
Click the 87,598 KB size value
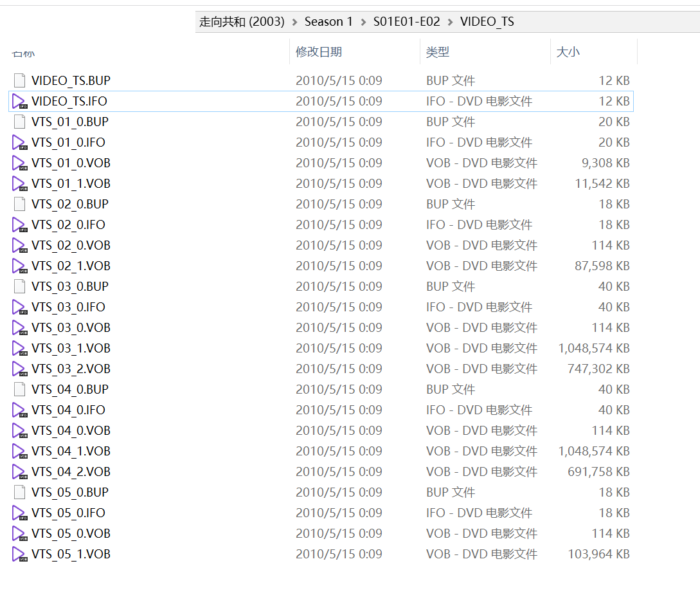[602, 265]
